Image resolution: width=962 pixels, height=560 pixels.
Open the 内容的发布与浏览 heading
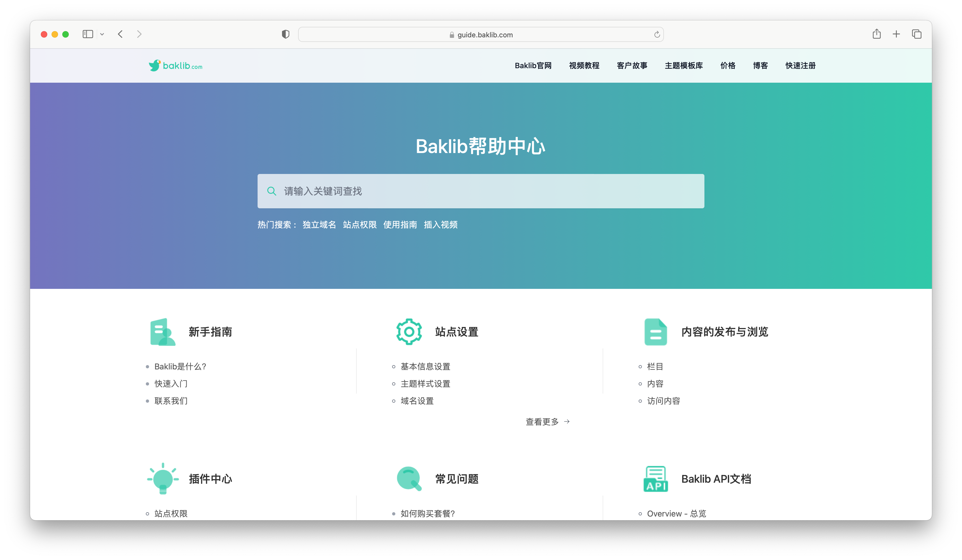pyautogui.click(x=725, y=332)
